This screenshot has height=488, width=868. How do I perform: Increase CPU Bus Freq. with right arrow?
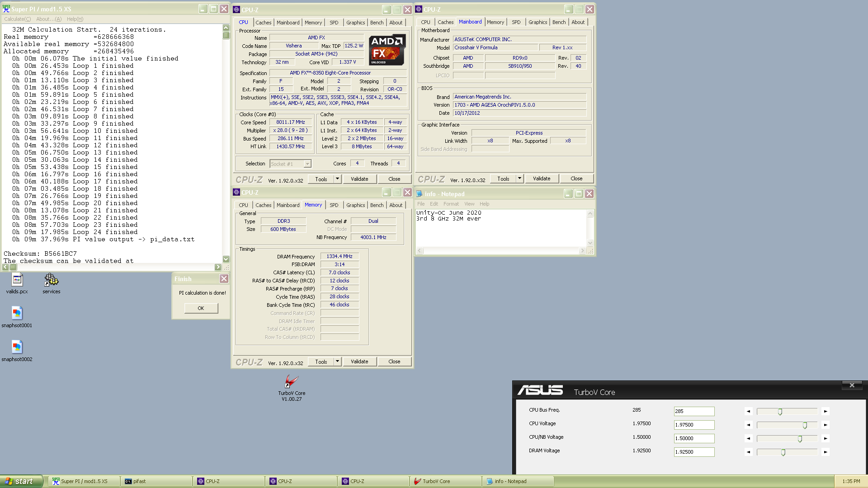click(x=826, y=411)
